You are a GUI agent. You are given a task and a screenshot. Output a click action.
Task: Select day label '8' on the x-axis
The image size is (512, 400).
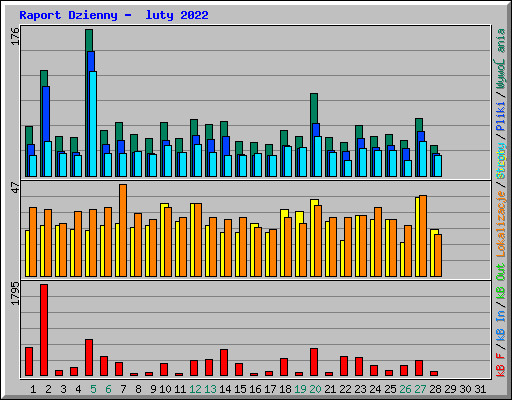(138, 389)
